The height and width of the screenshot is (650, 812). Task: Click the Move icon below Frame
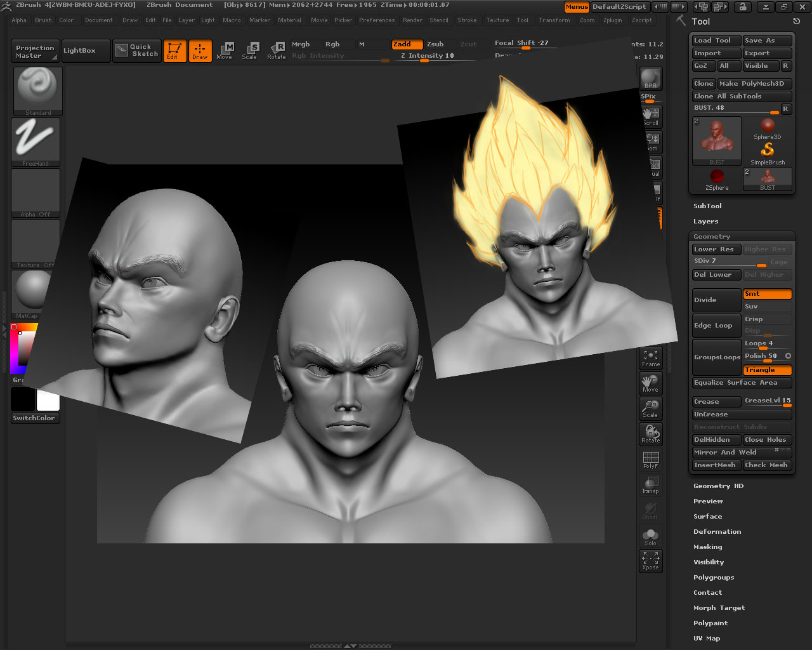(x=651, y=383)
